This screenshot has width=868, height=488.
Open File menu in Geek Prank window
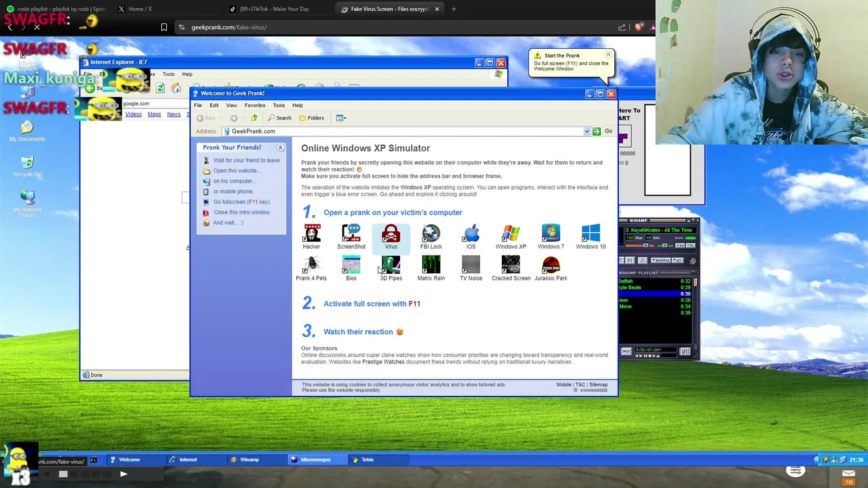point(197,105)
